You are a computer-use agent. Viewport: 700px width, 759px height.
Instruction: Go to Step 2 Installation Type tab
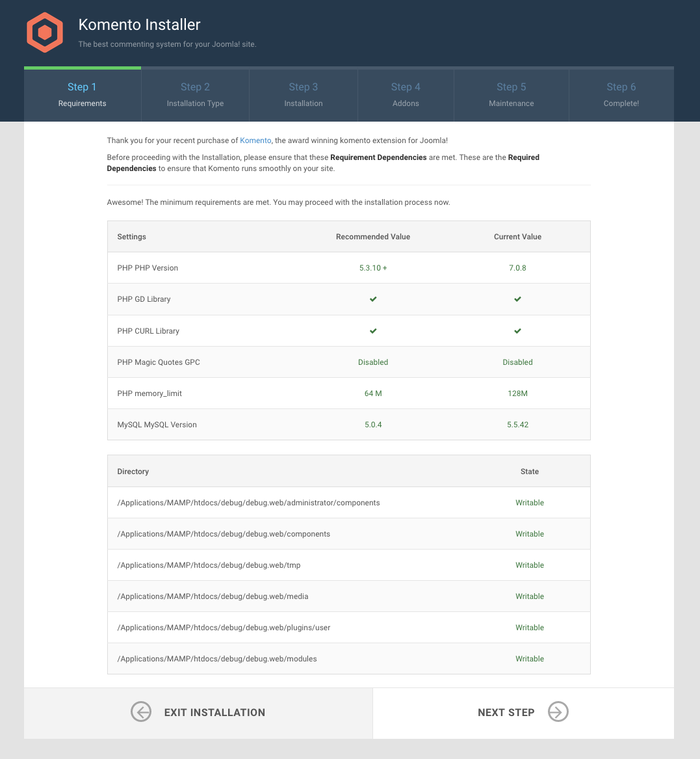point(195,94)
